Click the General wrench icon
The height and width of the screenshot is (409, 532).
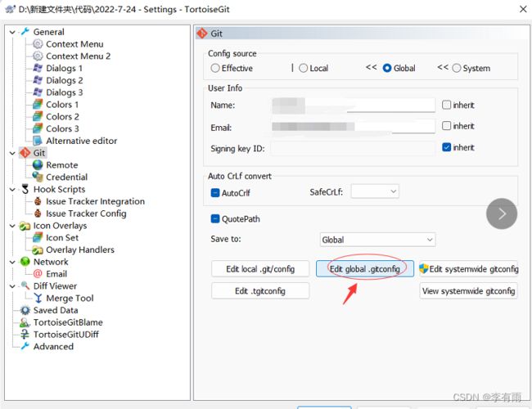25,32
